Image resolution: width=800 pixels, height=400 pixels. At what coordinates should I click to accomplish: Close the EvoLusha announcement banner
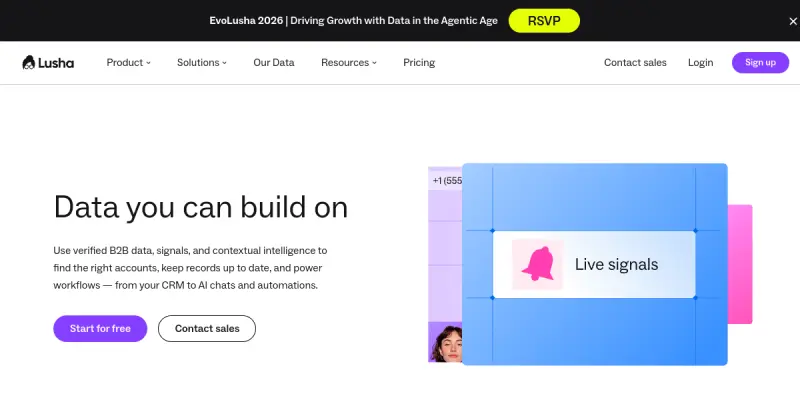click(x=793, y=21)
